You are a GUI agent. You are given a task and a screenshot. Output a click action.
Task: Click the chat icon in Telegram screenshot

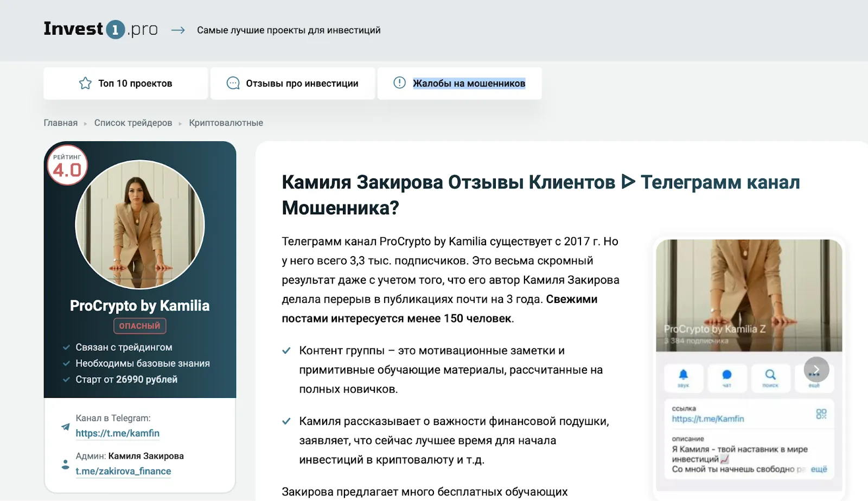[x=727, y=377]
